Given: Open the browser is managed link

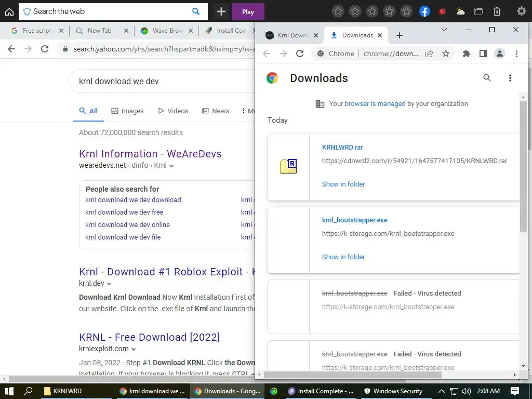Looking at the screenshot, I should click(375, 104).
